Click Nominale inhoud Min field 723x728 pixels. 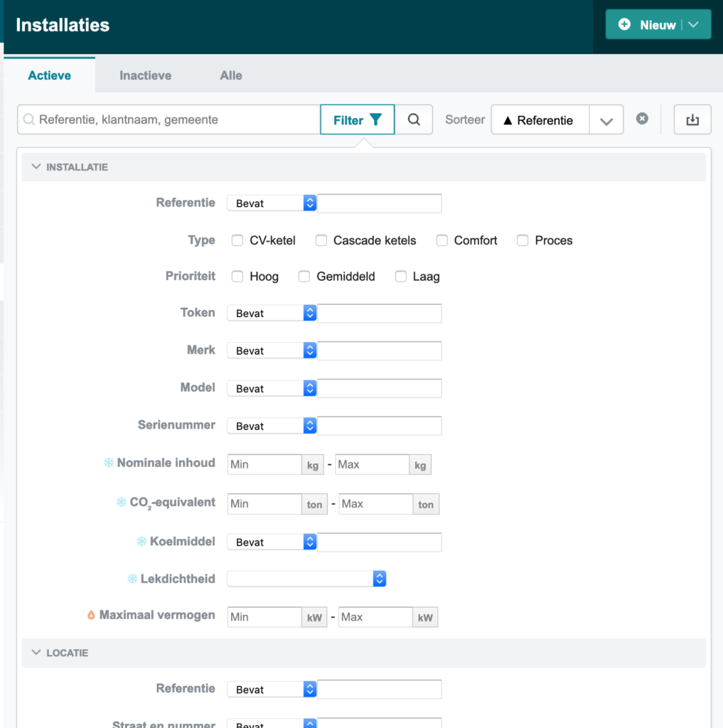[x=264, y=464]
